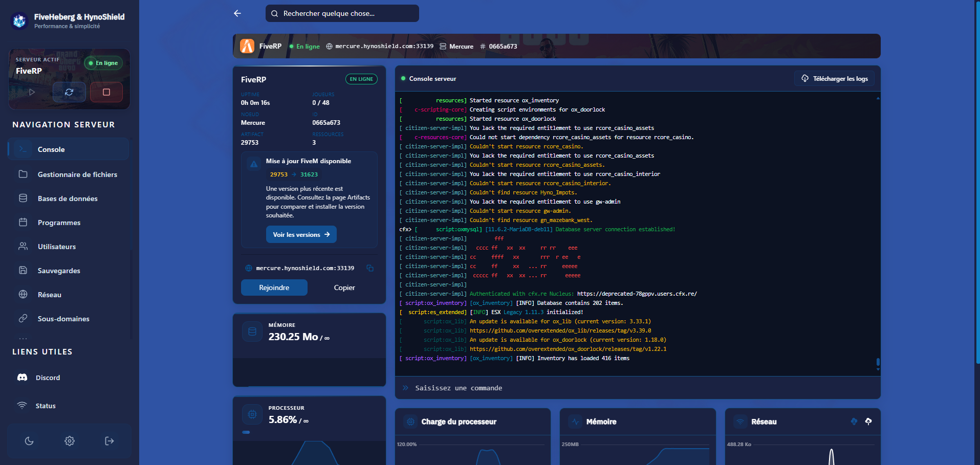980x465 pixels.
Task: Click the warning icon in the 'Mise à jour FiveM' box
Action: (x=254, y=164)
